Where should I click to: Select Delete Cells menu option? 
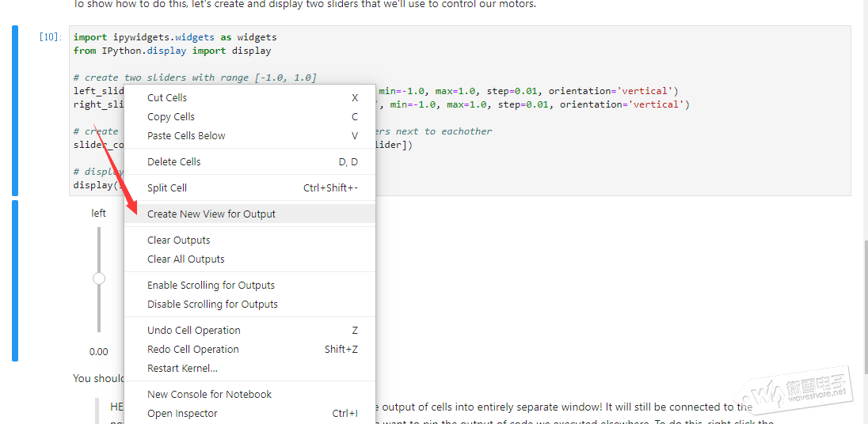[x=174, y=161]
